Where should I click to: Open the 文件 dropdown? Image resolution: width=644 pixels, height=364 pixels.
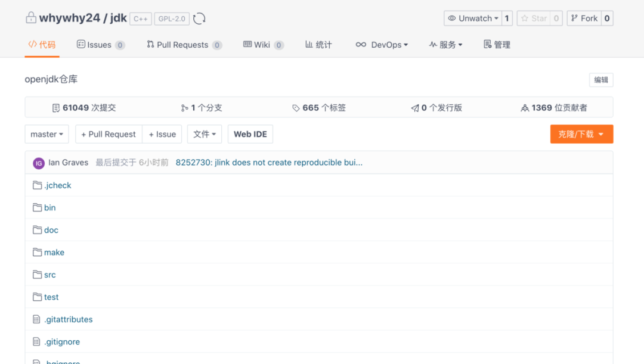pos(205,134)
